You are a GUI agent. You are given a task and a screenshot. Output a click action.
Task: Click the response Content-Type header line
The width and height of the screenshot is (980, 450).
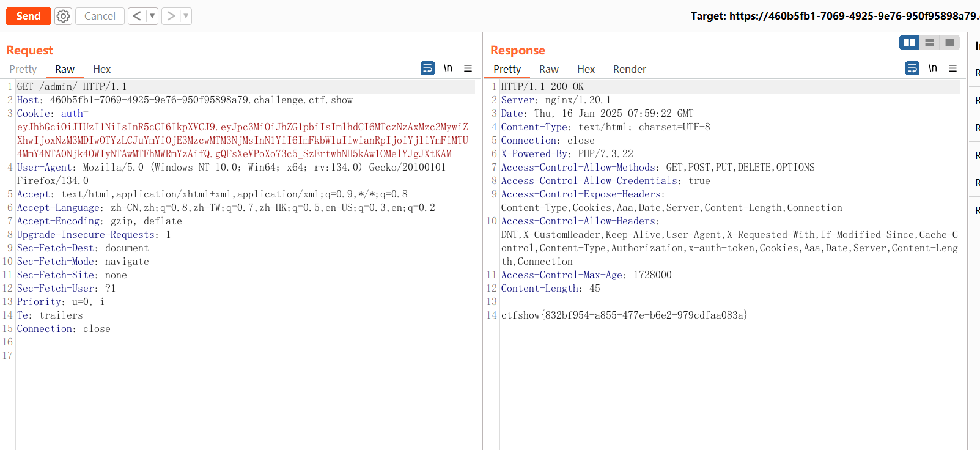pos(605,127)
